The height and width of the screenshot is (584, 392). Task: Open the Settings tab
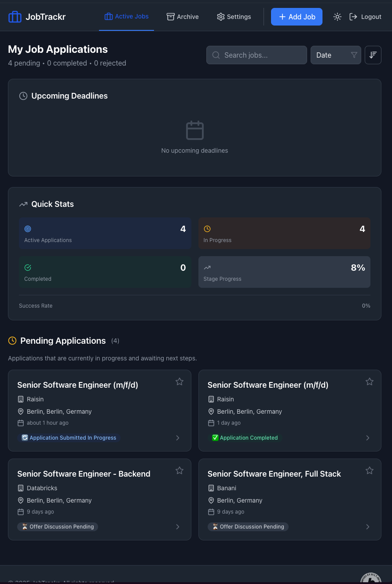pyautogui.click(x=234, y=17)
